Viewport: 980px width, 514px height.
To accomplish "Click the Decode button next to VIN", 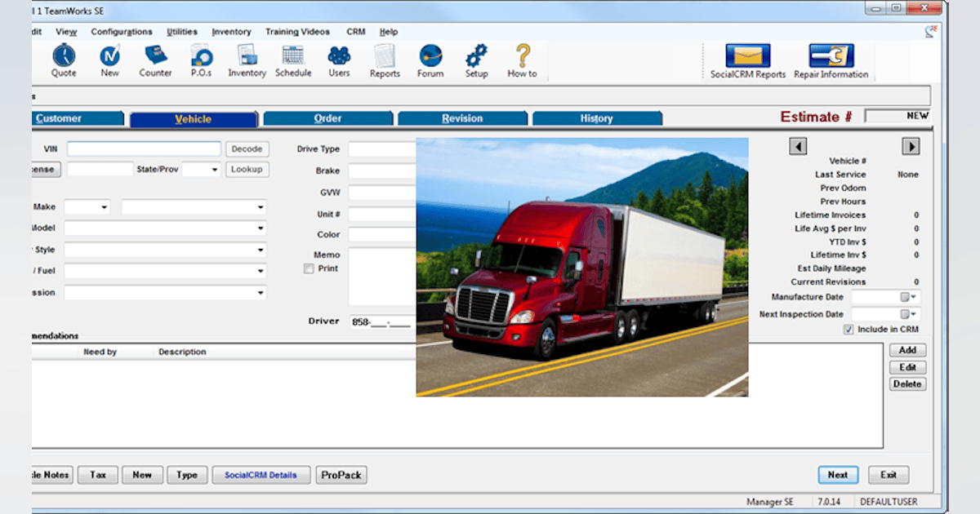I will pos(247,148).
